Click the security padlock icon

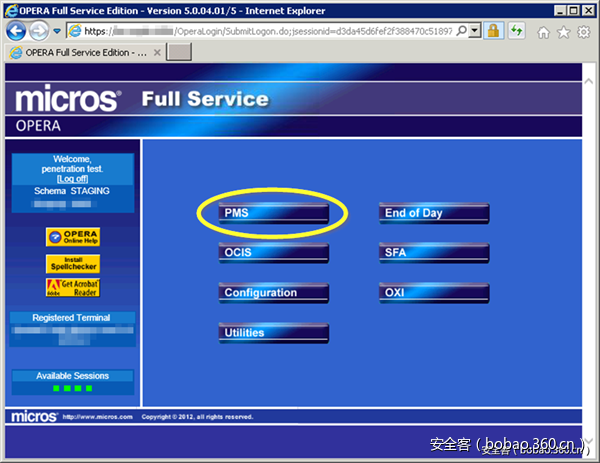(494, 31)
